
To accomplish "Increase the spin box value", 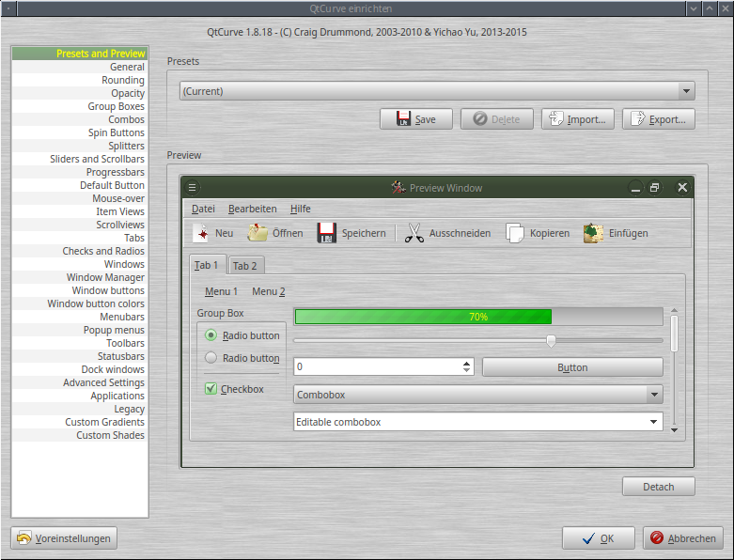I will [x=466, y=363].
